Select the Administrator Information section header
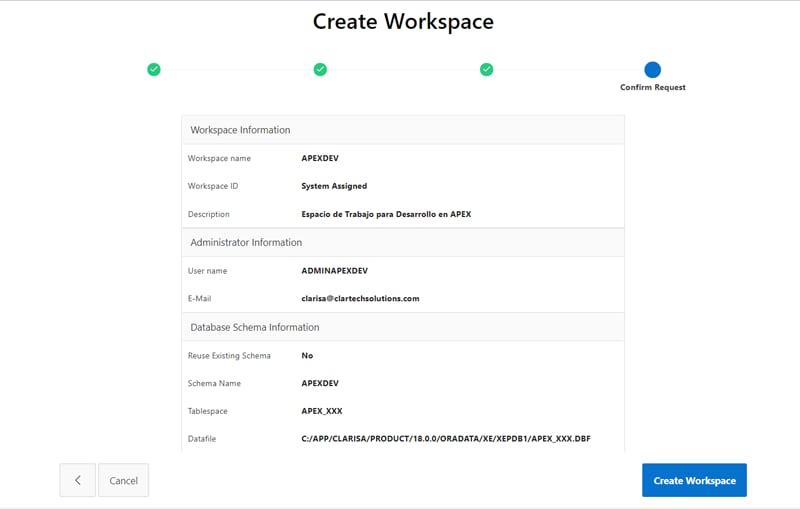 (246, 242)
